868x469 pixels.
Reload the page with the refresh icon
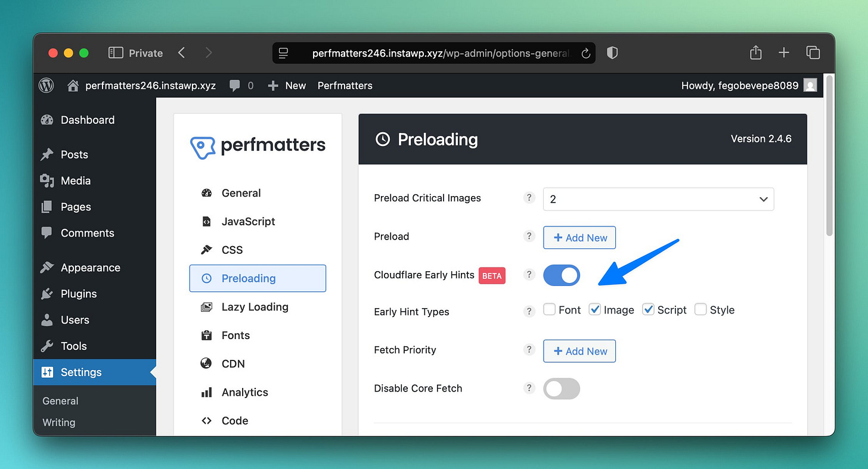[585, 54]
